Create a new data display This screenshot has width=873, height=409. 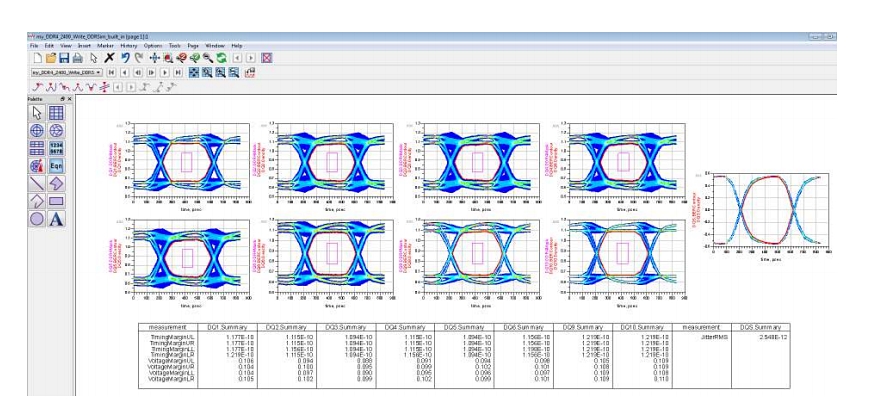tap(38, 58)
